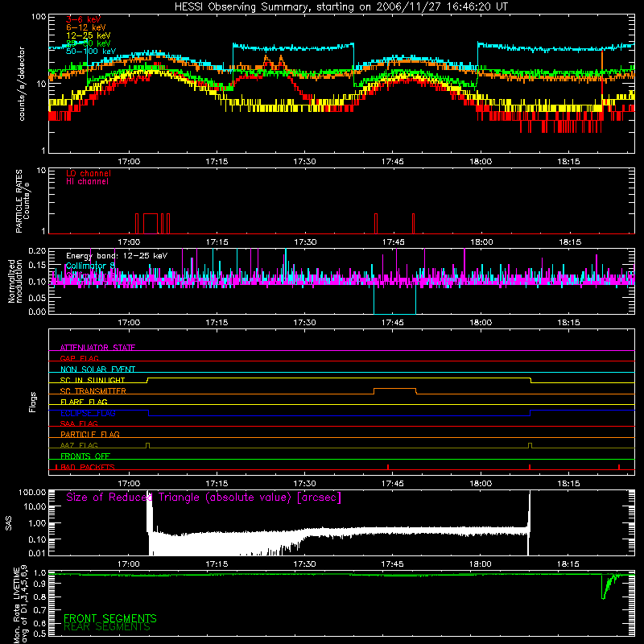Screen dimensions: 644x644
Task: Click 17:00 tick under the count-rate plot
Action: 129,162
